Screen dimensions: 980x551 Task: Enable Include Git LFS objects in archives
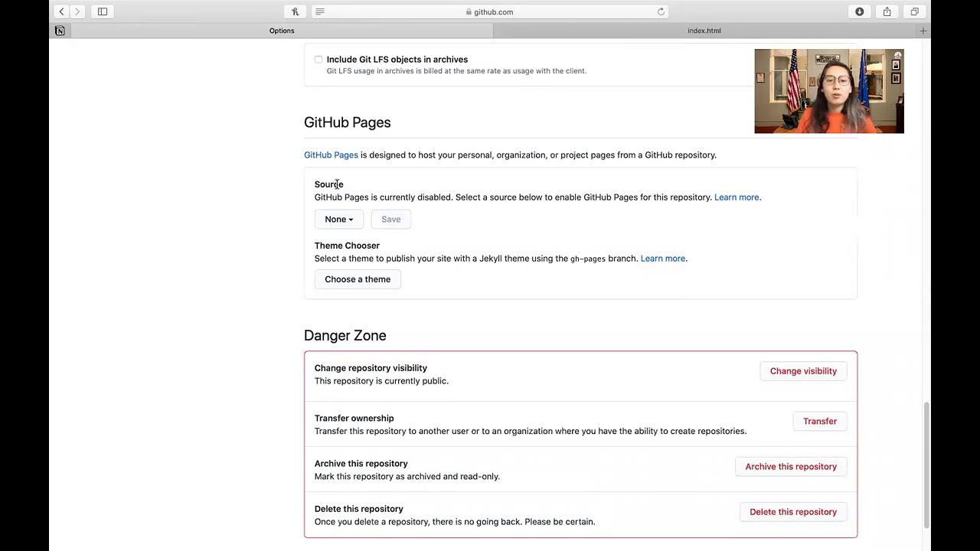pos(318,59)
